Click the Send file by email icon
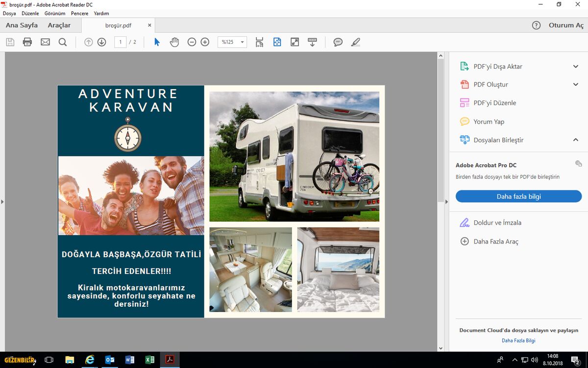The width and height of the screenshot is (588, 368). click(45, 42)
